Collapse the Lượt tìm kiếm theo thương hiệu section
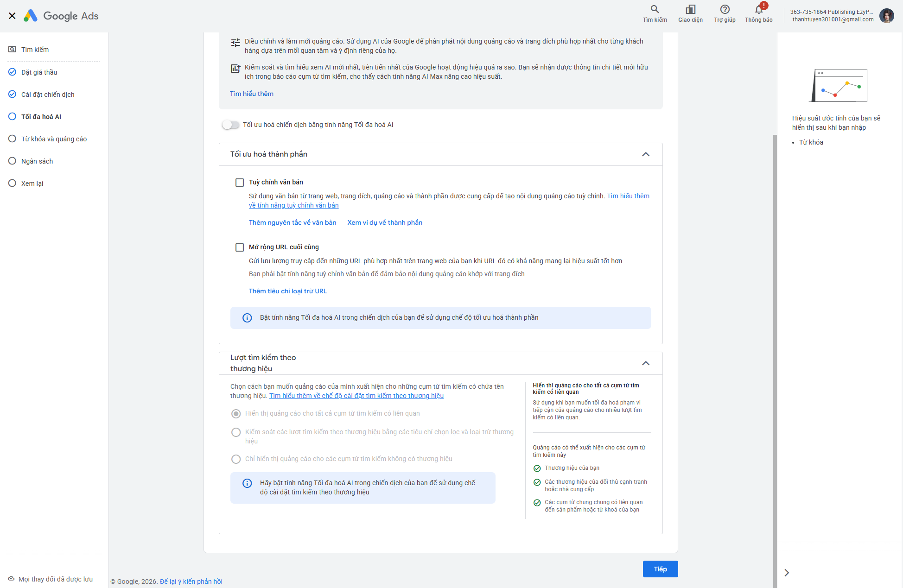 point(646,363)
